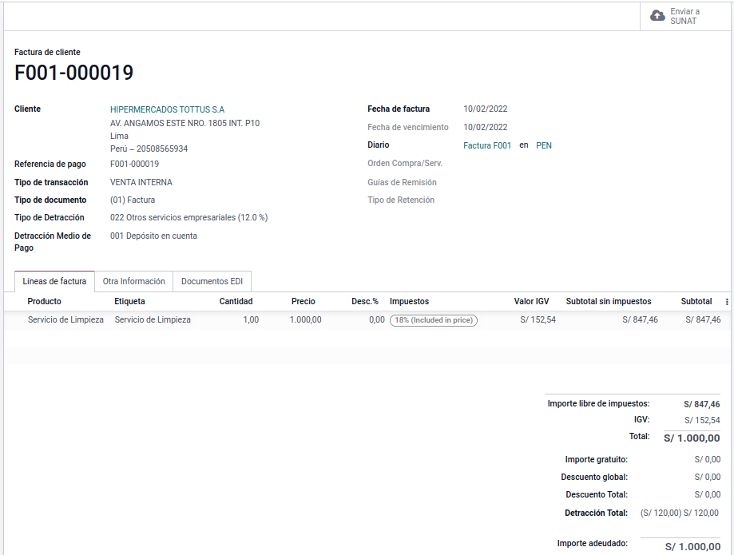Click the Subtotal sin impuestos column header
The height and width of the screenshot is (555, 734).
(608, 301)
